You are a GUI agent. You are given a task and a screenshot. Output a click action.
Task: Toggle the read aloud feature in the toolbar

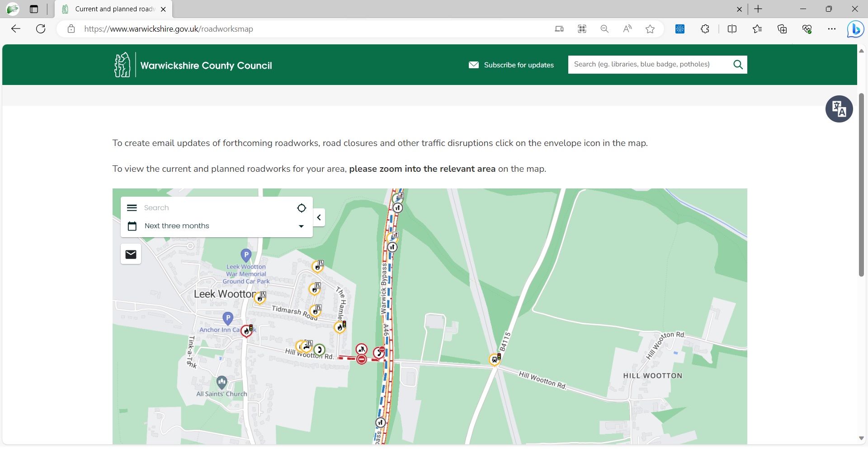pos(627,28)
